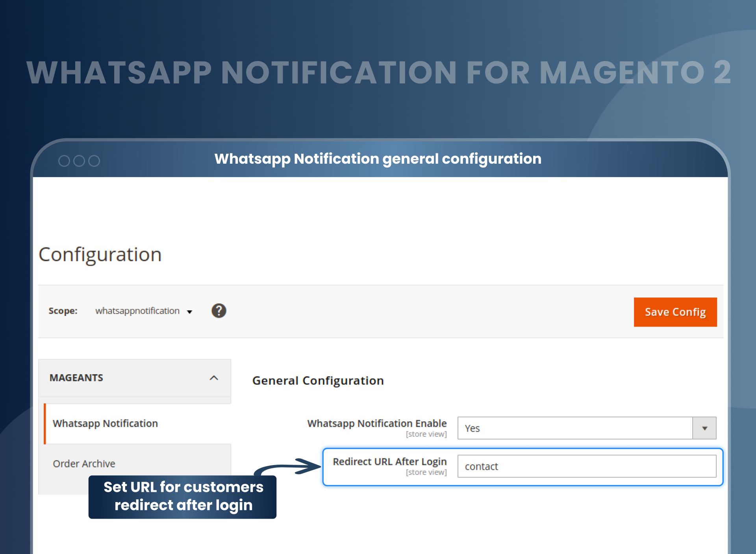Switch to the Order Archive sidebar tab
Image resolution: width=756 pixels, height=554 pixels.
pos(84,464)
